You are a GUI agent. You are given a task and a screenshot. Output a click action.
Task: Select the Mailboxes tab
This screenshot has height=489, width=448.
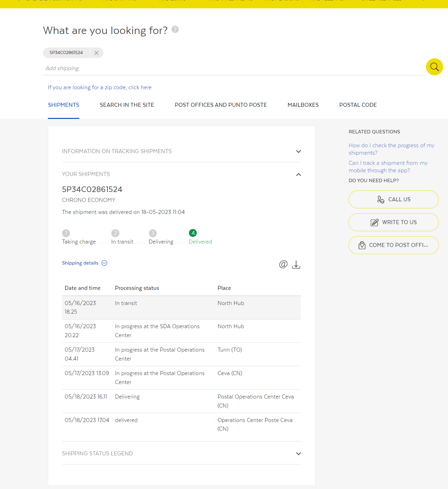(303, 105)
